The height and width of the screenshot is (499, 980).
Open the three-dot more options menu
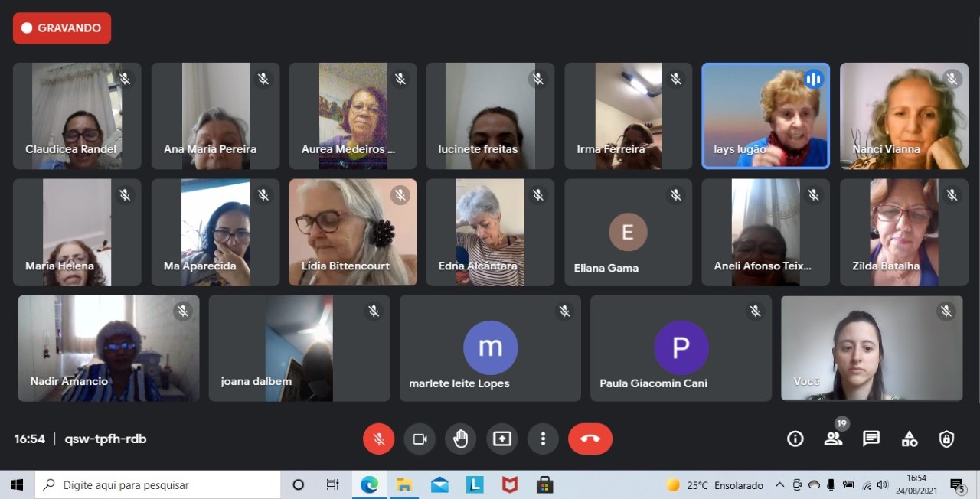[x=543, y=439]
